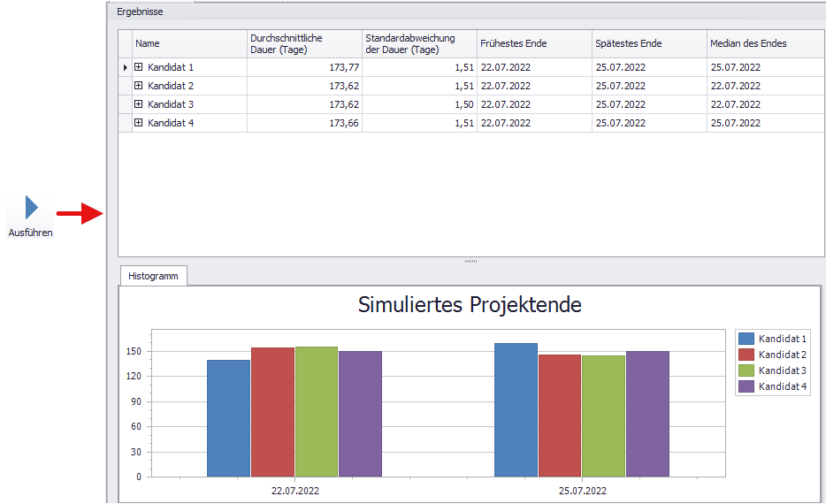Select the Kandidat 3 average duration cell
This screenshot has height=504, width=826.
tap(303, 104)
